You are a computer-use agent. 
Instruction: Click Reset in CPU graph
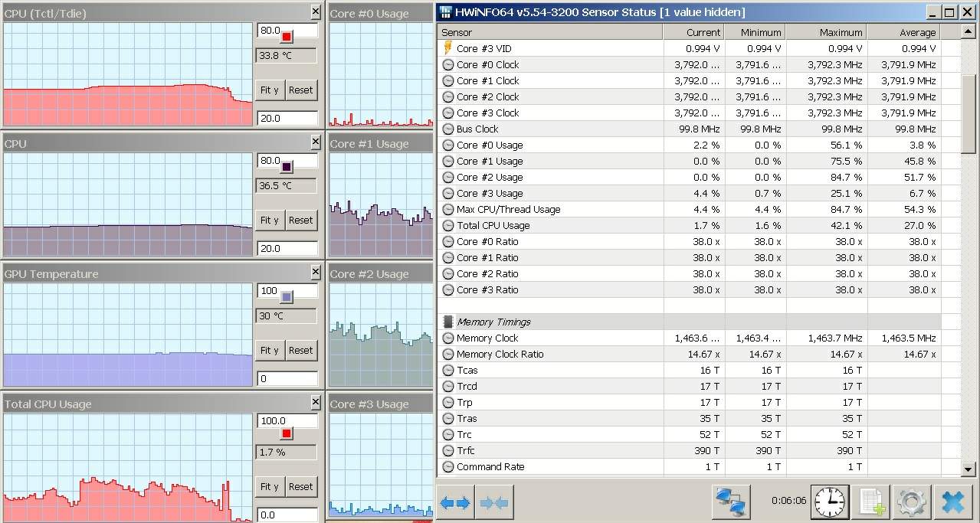tap(301, 221)
